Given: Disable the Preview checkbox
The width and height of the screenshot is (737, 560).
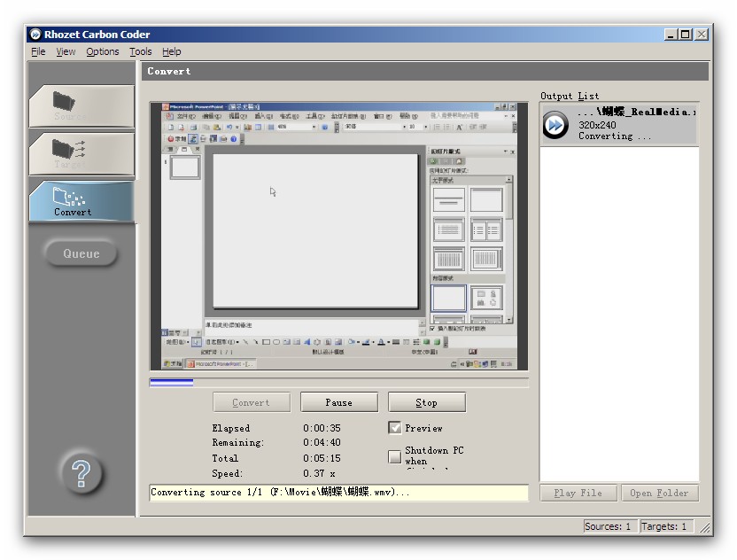Looking at the screenshot, I should 395,428.
